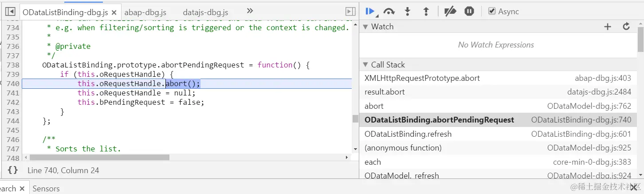Click 'No Watch Expressions' placeholder text
This screenshot has width=644, height=194.
tap(496, 45)
